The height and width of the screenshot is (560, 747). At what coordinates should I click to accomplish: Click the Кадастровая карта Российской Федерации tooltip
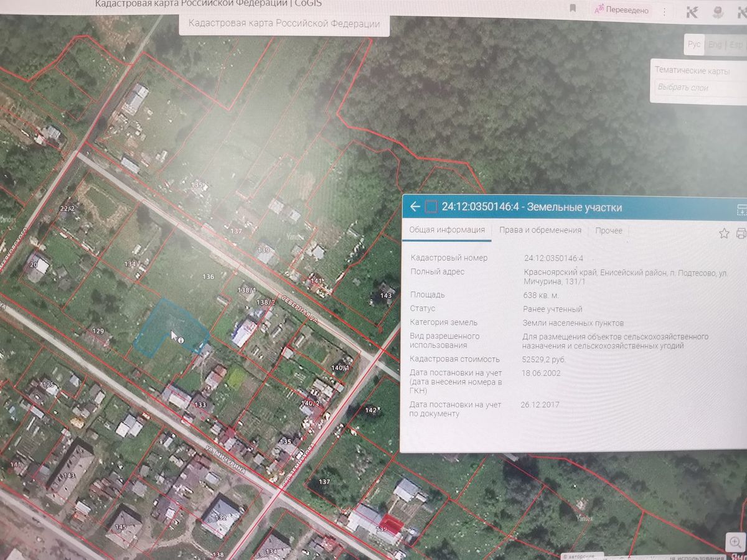[x=284, y=24]
